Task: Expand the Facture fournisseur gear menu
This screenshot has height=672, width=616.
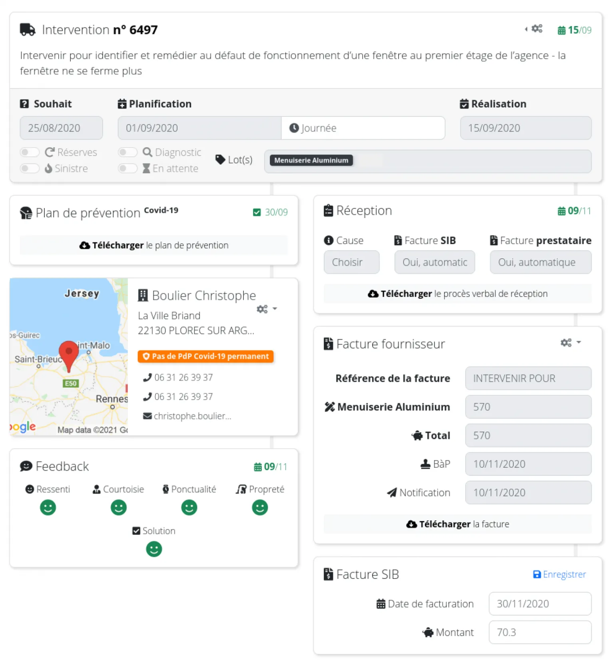Action: (570, 343)
